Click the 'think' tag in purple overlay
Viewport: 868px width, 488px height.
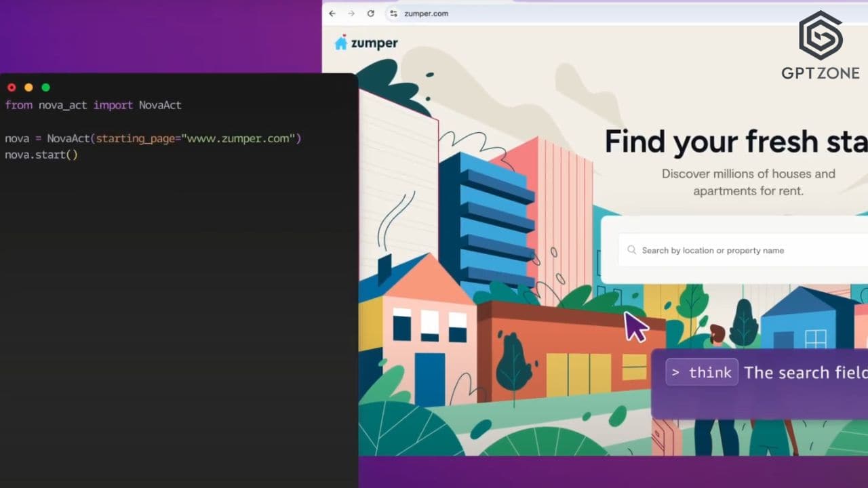(702, 372)
